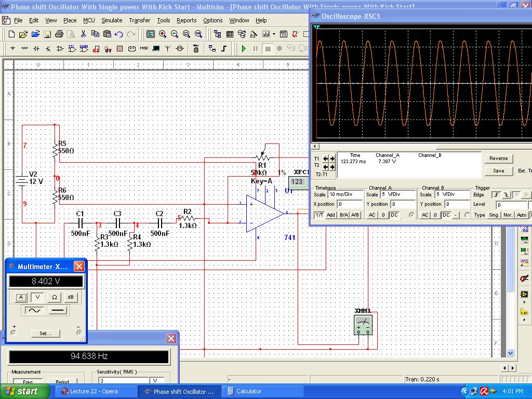Open the Spreadsheet view grid icon
This screenshot has height=399, width=532.
pos(230,34)
